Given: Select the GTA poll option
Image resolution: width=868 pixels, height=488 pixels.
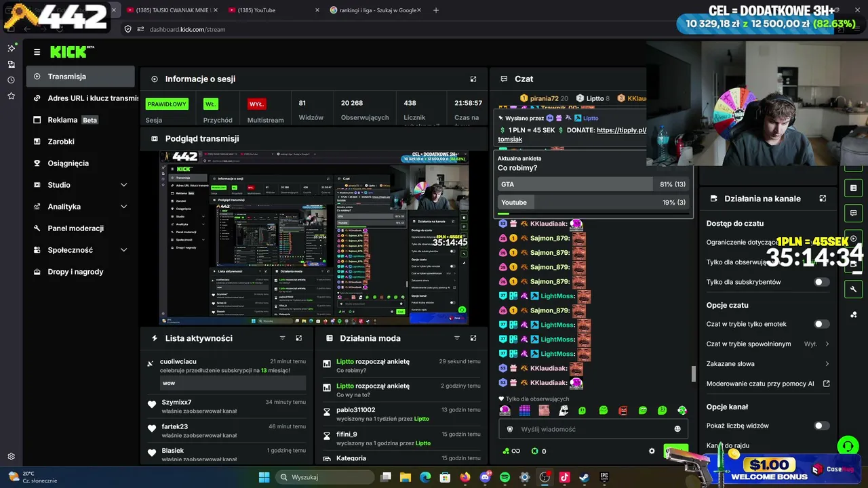Looking at the screenshot, I should pos(593,184).
